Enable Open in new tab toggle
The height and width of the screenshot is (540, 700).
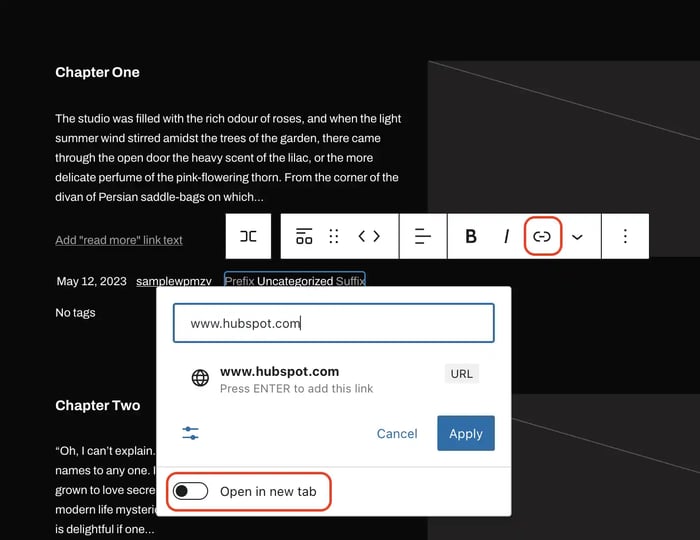pos(191,491)
